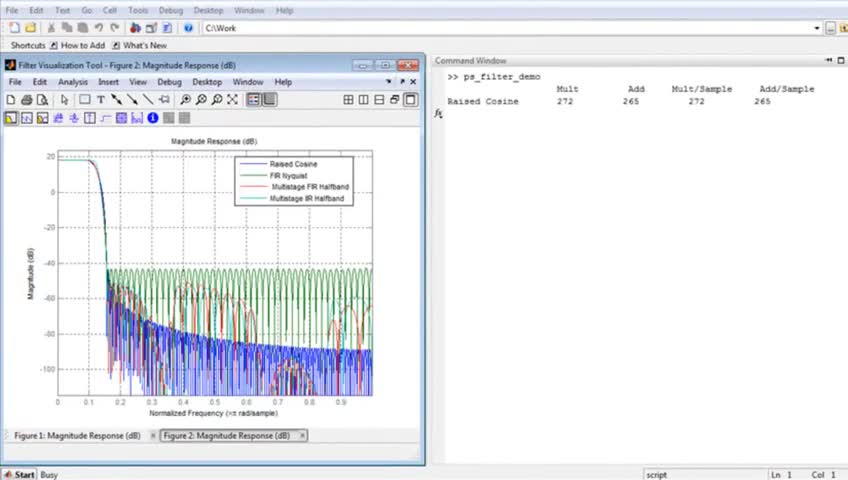Restore full view with crossed arrows icon

click(x=233, y=99)
